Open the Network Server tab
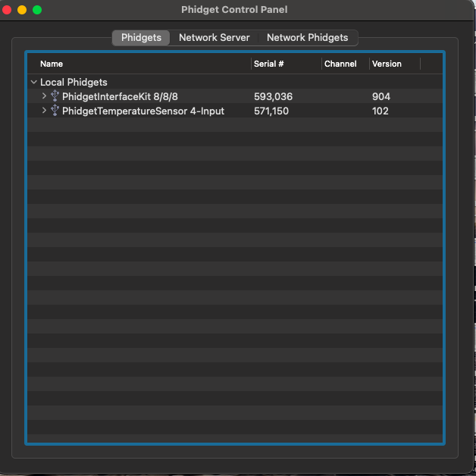This screenshot has width=476, height=476. point(214,38)
